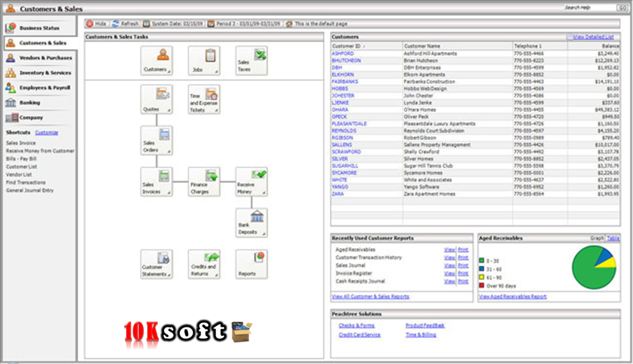Open customer ASHFORD record
The width and height of the screenshot is (633, 364).
pyautogui.click(x=343, y=54)
